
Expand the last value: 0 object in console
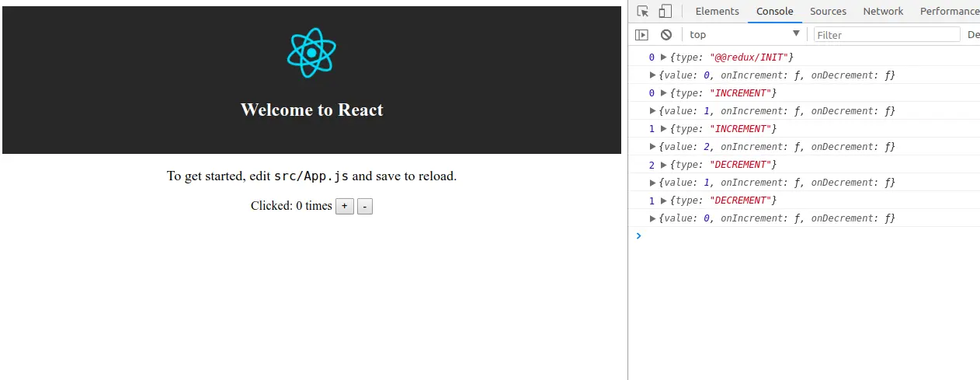[x=653, y=218]
